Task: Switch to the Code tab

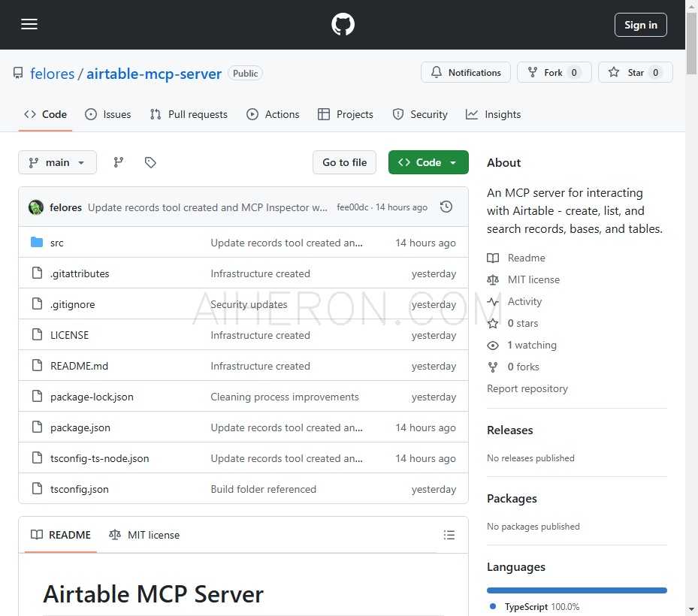Action: 45,114
